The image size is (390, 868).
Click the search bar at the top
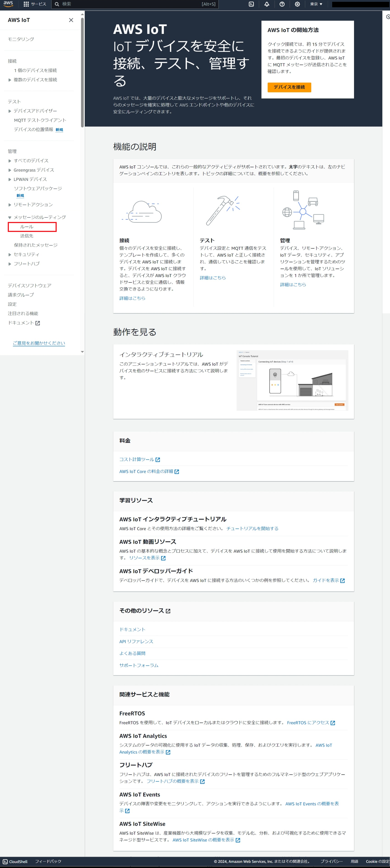(x=135, y=4)
